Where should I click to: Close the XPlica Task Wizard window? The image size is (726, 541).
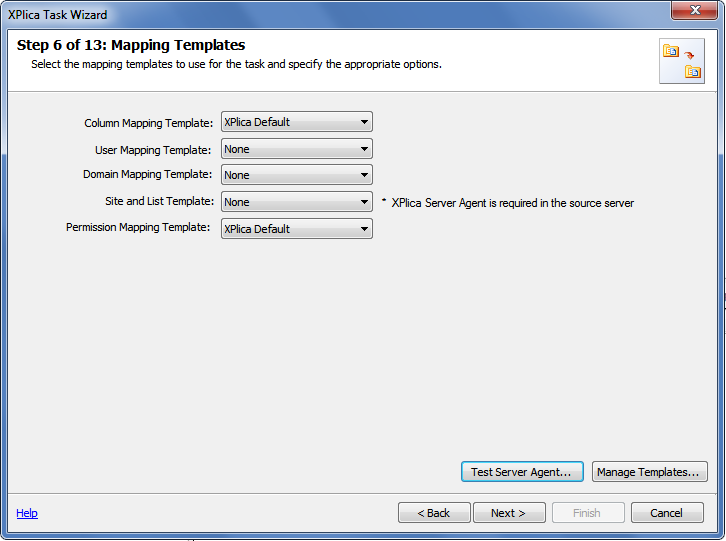click(x=694, y=10)
